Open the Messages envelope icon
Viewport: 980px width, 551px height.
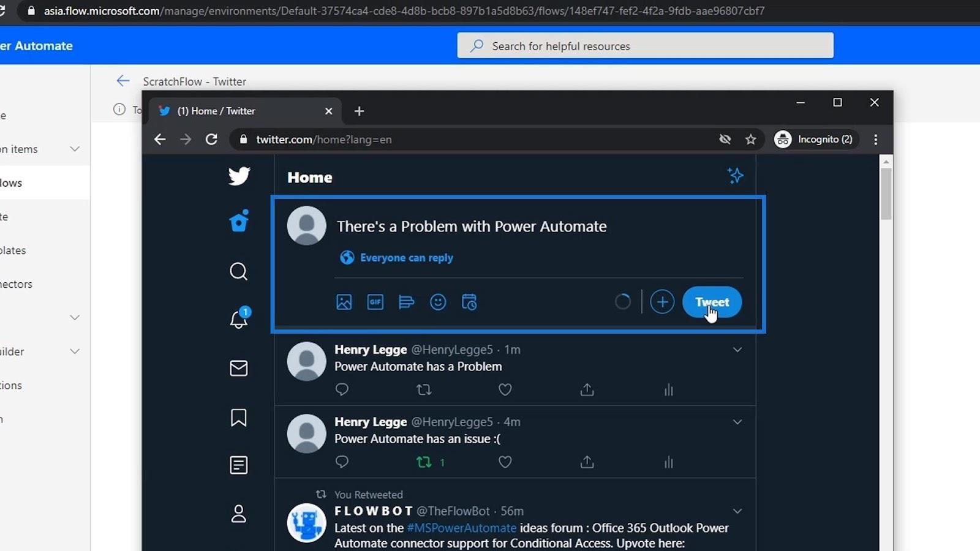pos(239,368)
